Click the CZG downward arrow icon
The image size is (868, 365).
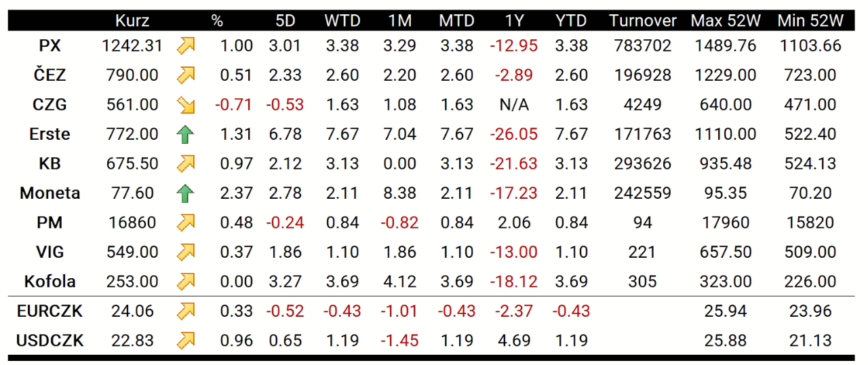(x=185, y=105)
